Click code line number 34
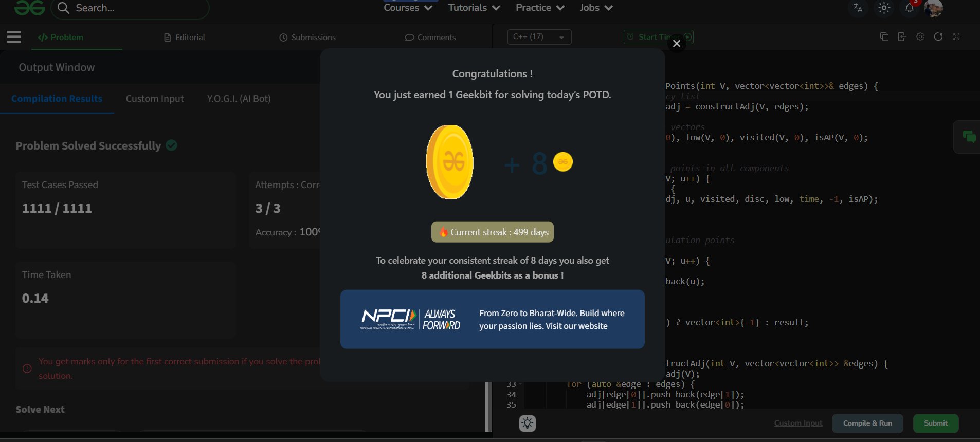 click(x=511, y=395)
